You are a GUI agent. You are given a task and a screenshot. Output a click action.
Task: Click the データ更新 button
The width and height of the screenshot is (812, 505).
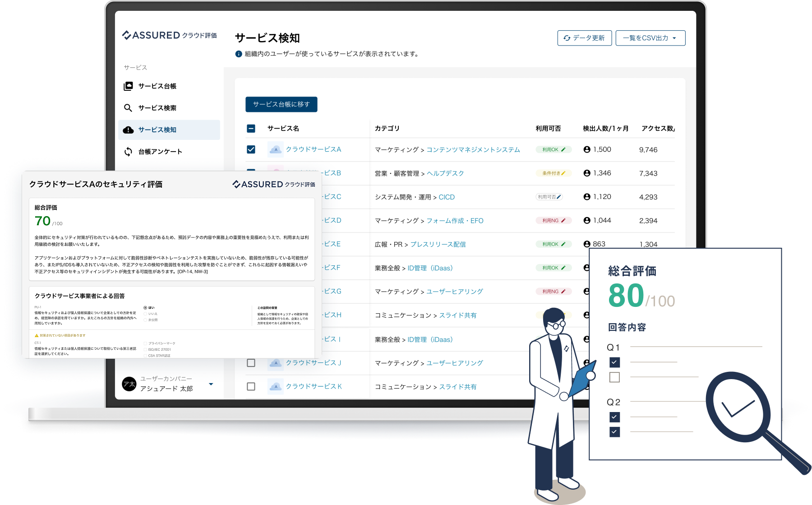pos(584,38)
